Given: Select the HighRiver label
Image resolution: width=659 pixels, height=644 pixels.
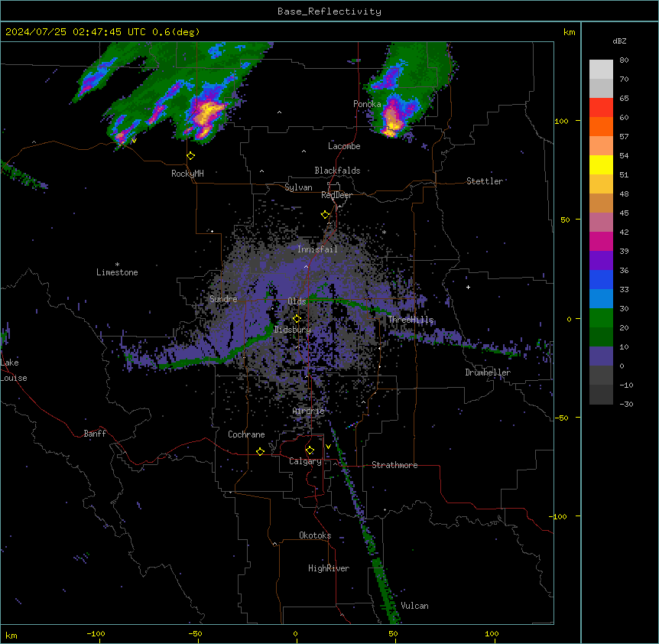Looking at the screenshot, I should [x=329, y=568].
